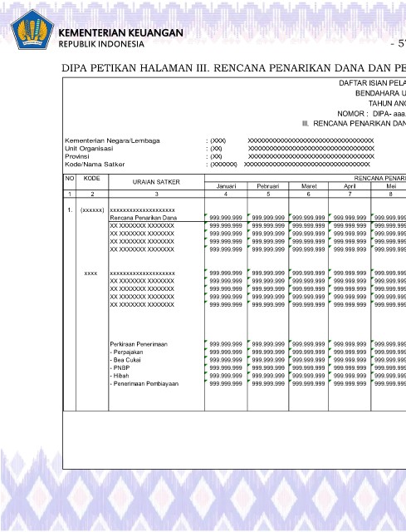Click the 'April' month header
Viewport: 406px width, 532px height.
[350, 186]
